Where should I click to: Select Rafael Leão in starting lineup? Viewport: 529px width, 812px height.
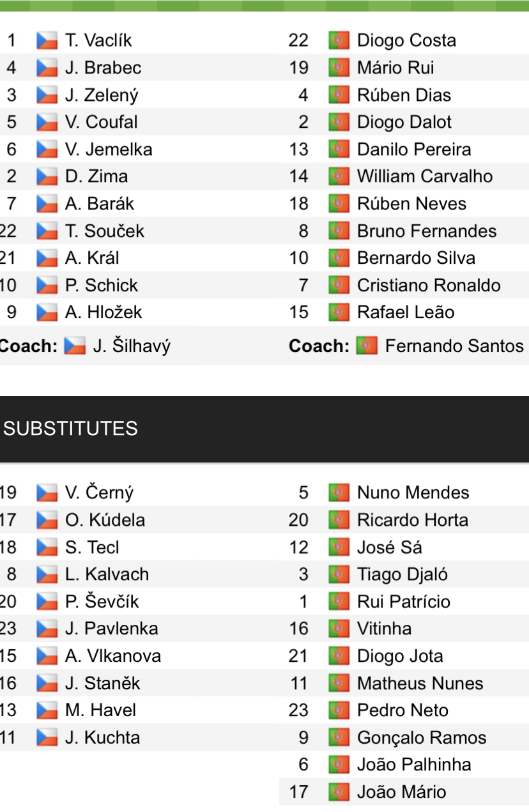tap(406, 312)
